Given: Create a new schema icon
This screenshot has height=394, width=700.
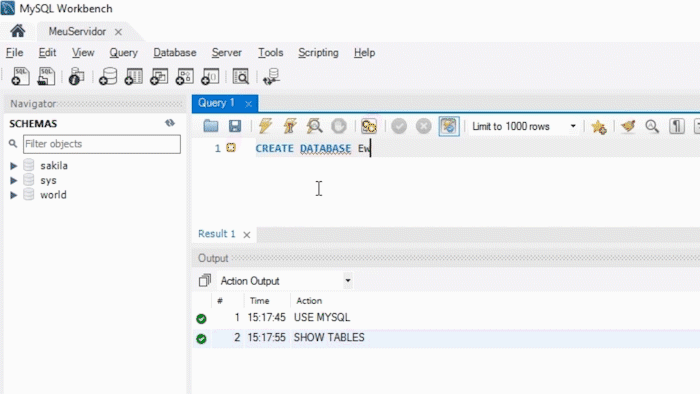Looking at the screenshot, I should point(108,77).
